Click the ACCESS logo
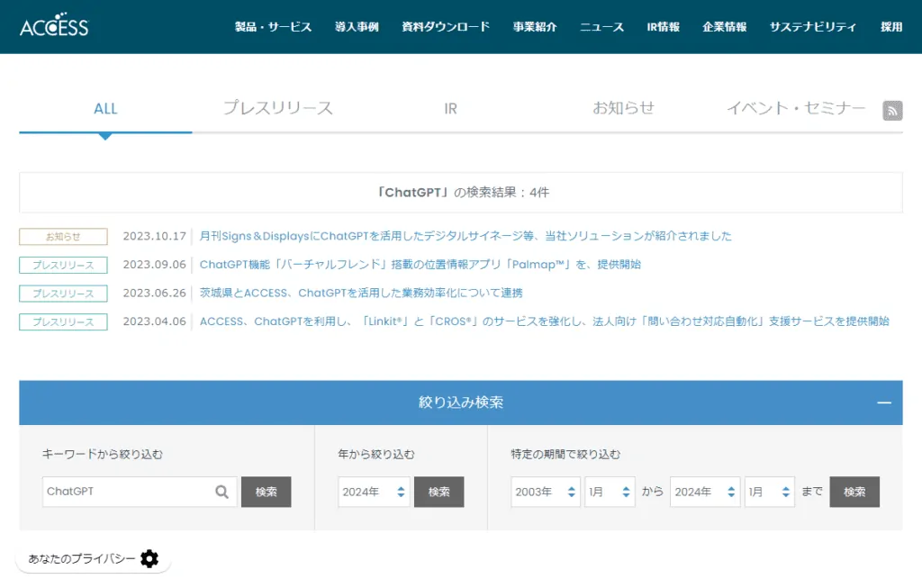The width and height of the screenshot is (922, 588). point(54,25)
